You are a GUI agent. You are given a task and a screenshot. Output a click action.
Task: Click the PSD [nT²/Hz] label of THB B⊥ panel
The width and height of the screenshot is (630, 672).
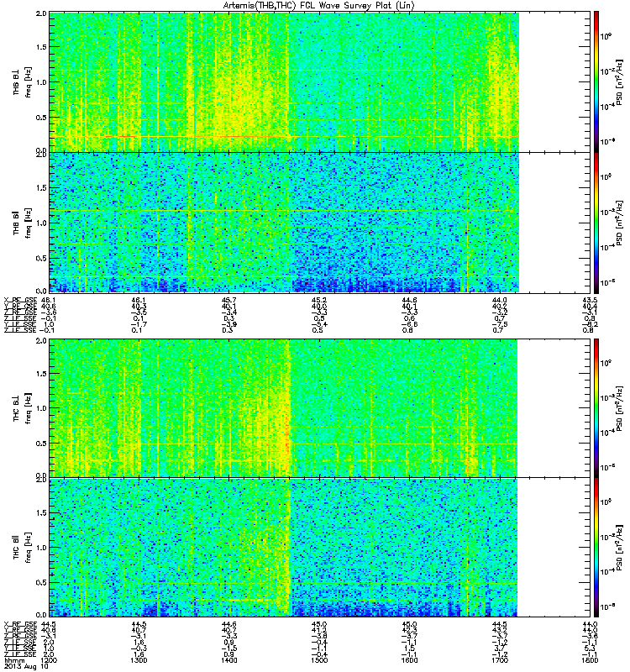pos(619,82)
